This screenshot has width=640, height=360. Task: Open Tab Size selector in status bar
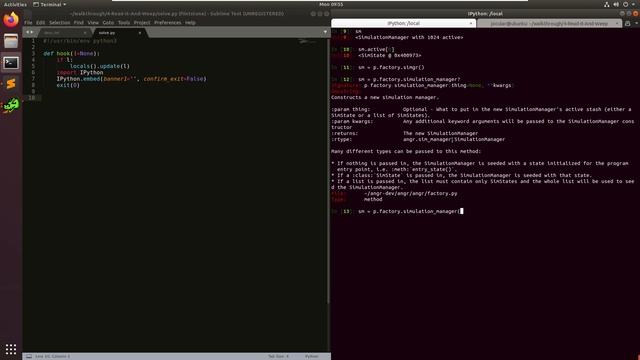[x=278, y=356]
